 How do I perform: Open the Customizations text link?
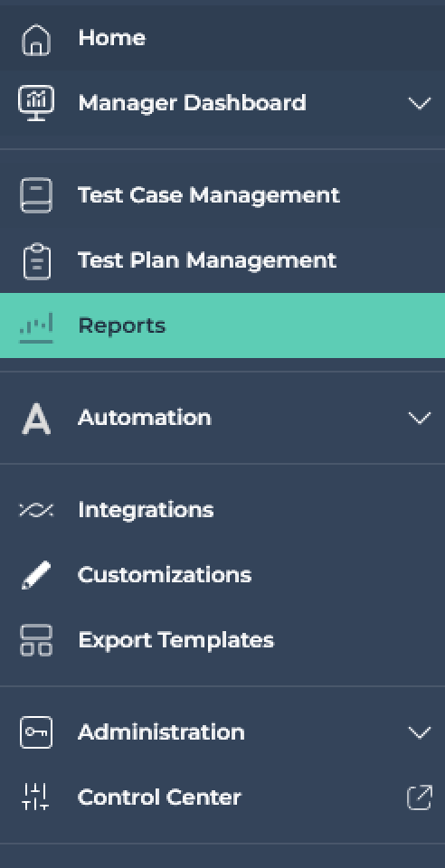[165, 575]
